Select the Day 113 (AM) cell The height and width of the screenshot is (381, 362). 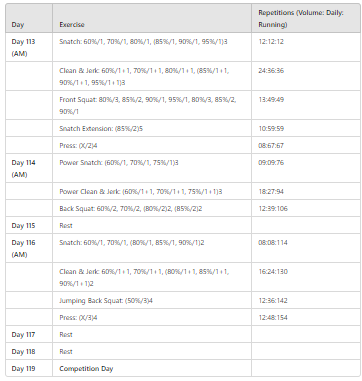[x=29, y=47]
